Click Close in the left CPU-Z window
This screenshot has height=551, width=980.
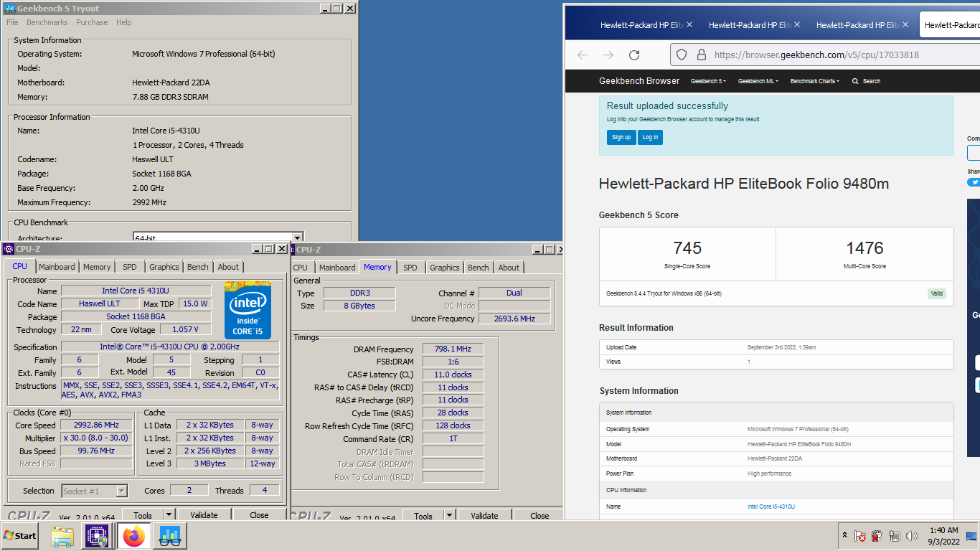260,514
